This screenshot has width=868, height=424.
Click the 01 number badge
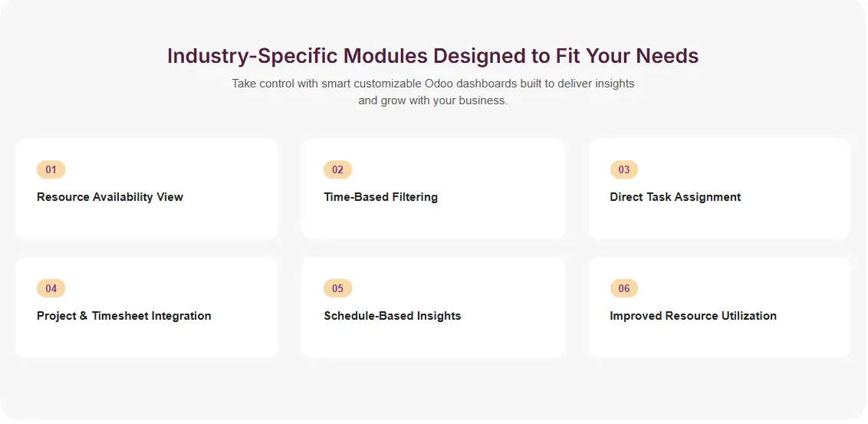(x=51, y=169)
